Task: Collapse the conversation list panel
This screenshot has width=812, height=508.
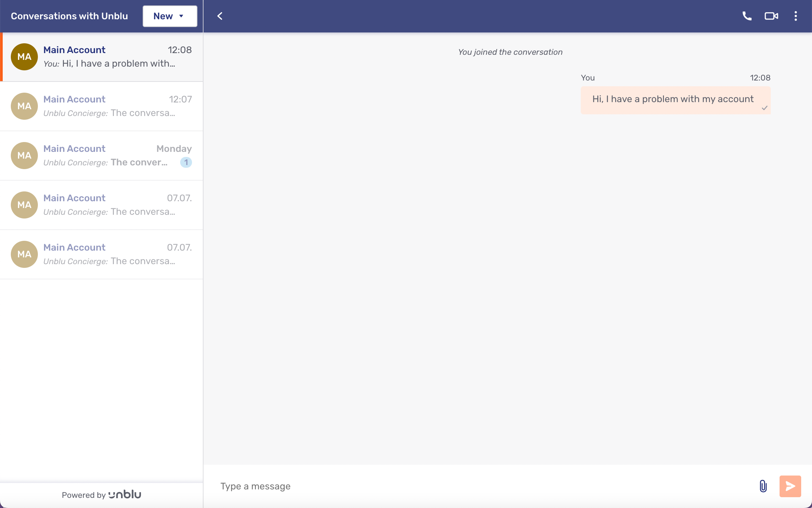Action: click(x=220, y=16)
